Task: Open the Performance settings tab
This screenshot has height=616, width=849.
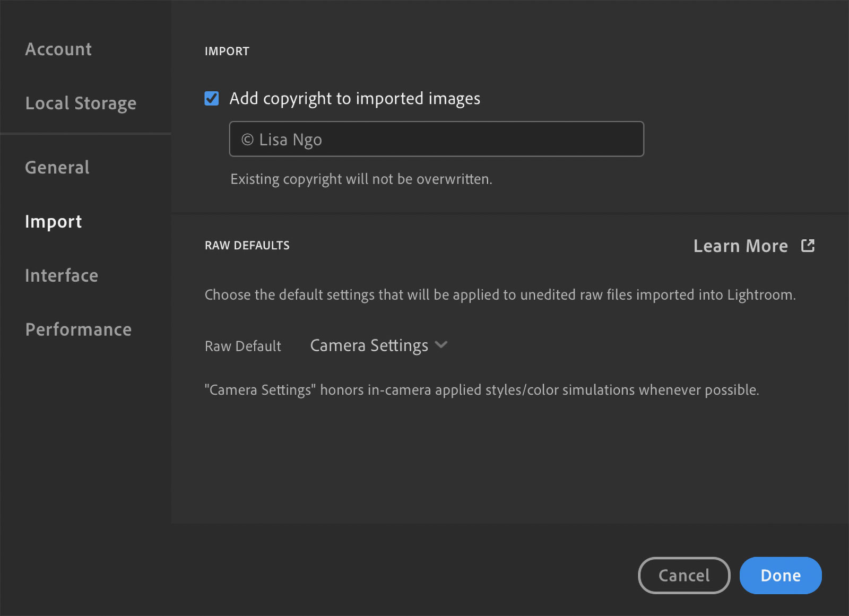Action: click(79, 329)
